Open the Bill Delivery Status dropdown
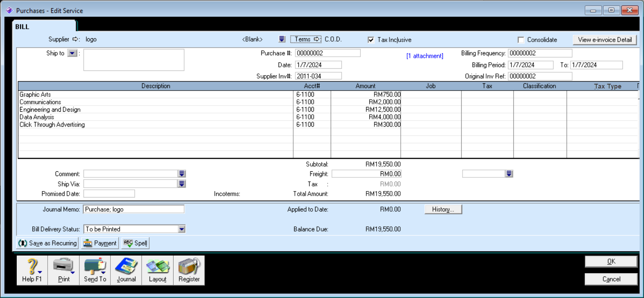This screenshot has height=298, width=644. click(182, 229)
